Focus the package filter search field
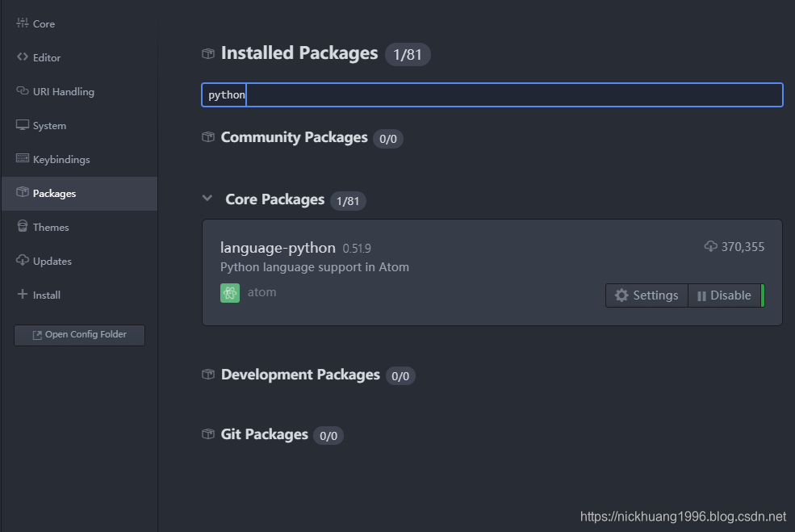Viewport: 795px width, 532px height. (492, 95)
